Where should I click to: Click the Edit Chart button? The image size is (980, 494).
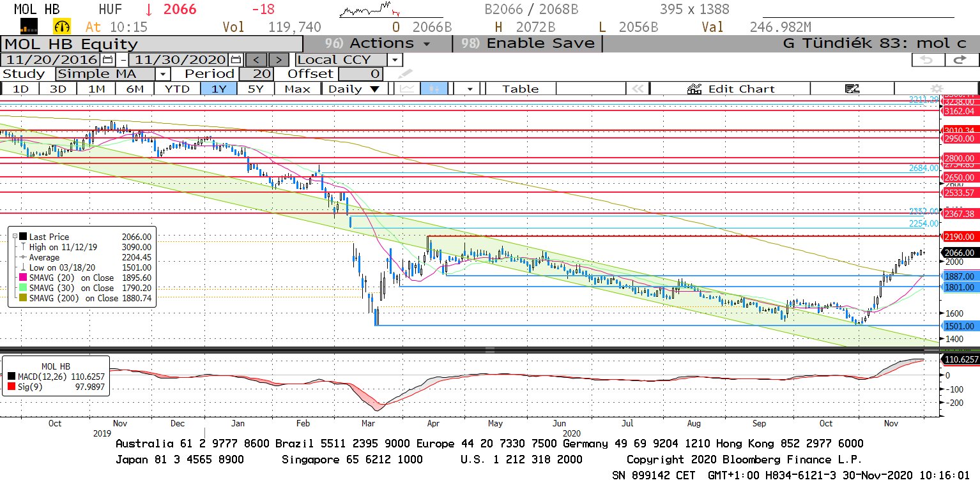730,89
